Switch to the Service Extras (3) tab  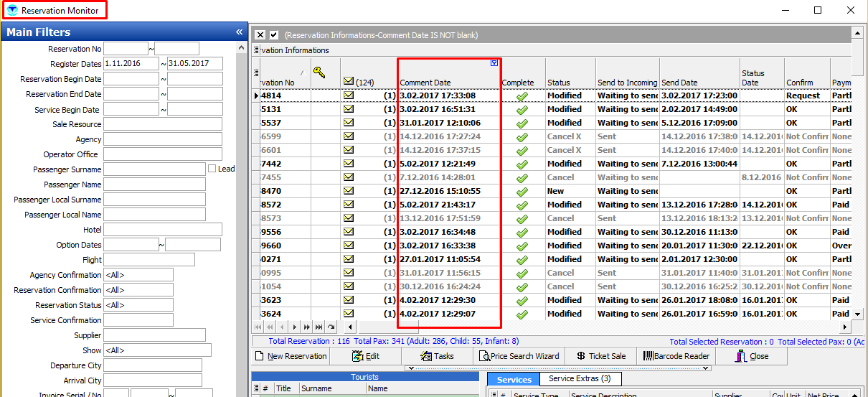click(580, 378)
